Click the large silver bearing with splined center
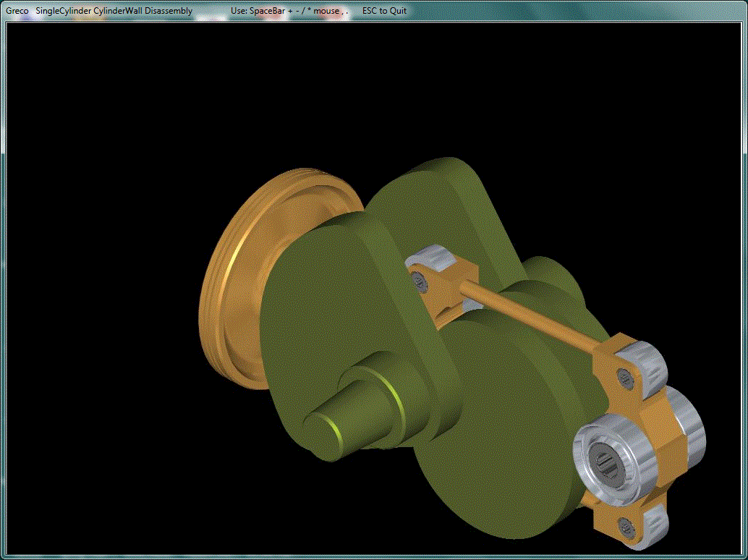 click(x=614, y=459)
